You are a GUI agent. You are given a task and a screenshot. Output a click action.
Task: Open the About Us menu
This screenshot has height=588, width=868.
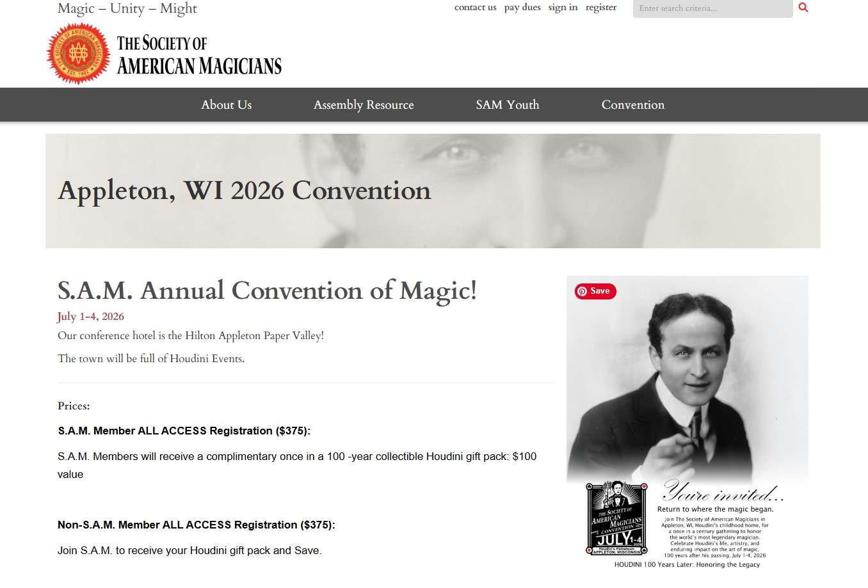coord(226,105)
